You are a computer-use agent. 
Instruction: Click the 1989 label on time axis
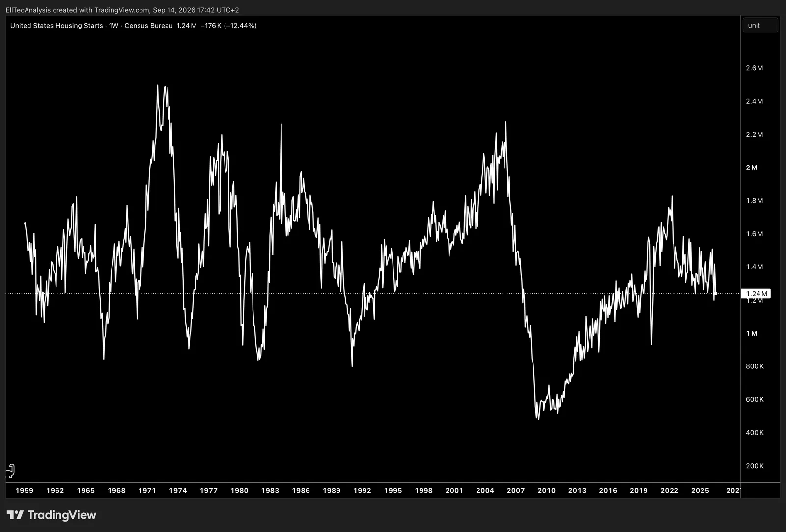point(332,490)
